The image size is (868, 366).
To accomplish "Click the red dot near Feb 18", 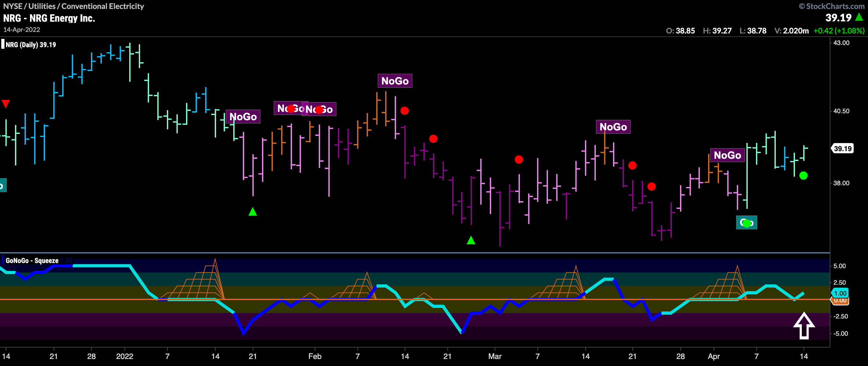I will tap(433, 139).
